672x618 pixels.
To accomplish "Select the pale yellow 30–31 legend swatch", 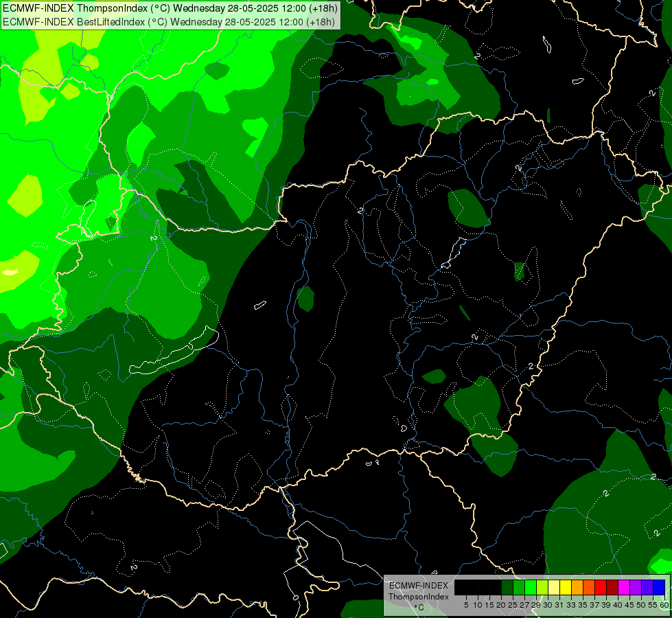I will 554,587.
